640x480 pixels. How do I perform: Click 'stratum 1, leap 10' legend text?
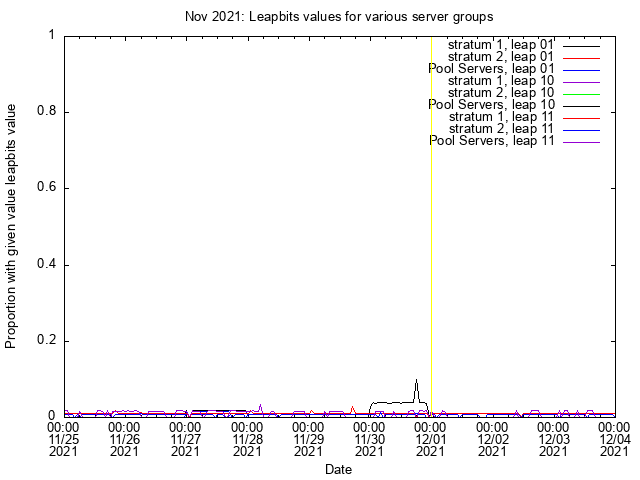point(499,81)
